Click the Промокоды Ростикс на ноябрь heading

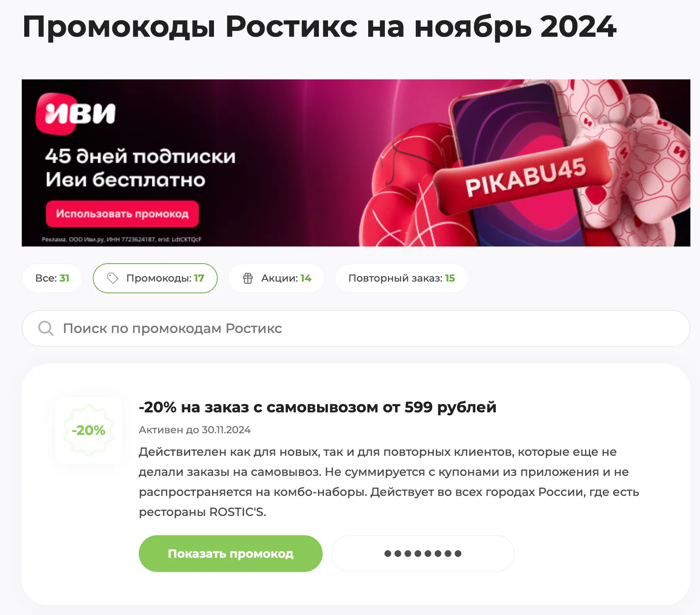(319, 27)
